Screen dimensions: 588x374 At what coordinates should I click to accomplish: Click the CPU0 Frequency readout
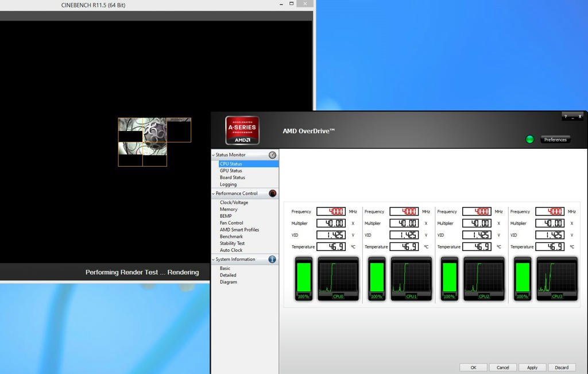point(331,211)
